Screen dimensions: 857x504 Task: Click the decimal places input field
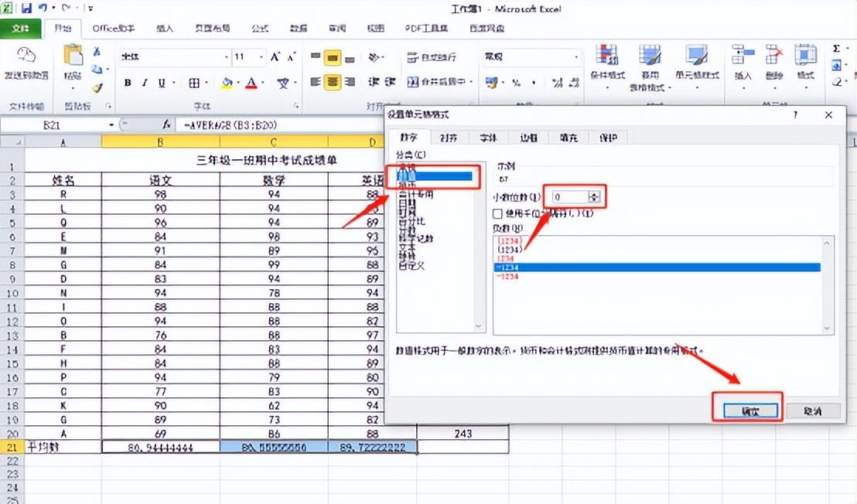tap(570, 197)
